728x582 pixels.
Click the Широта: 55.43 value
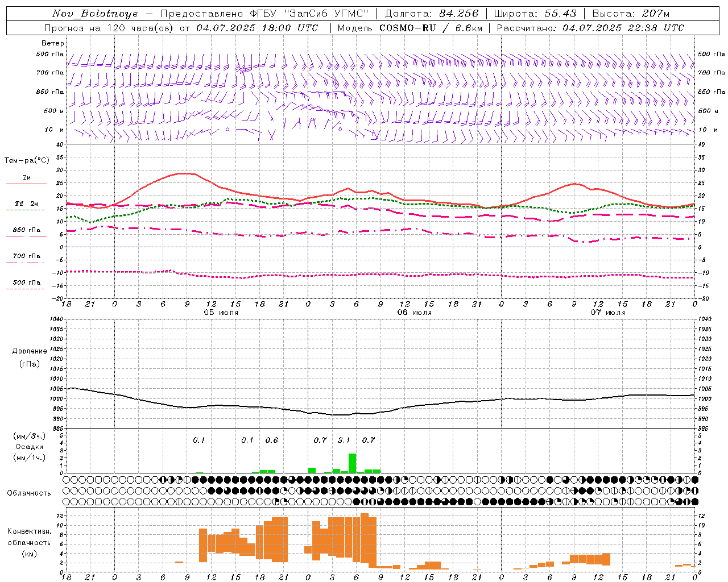coord(535,14)
